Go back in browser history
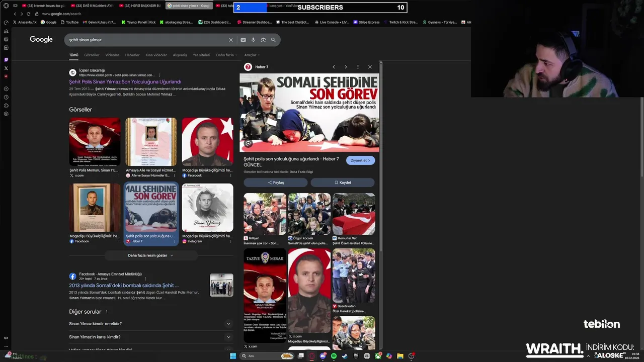This screenshot has height=362, width=644. pos(15,14)
